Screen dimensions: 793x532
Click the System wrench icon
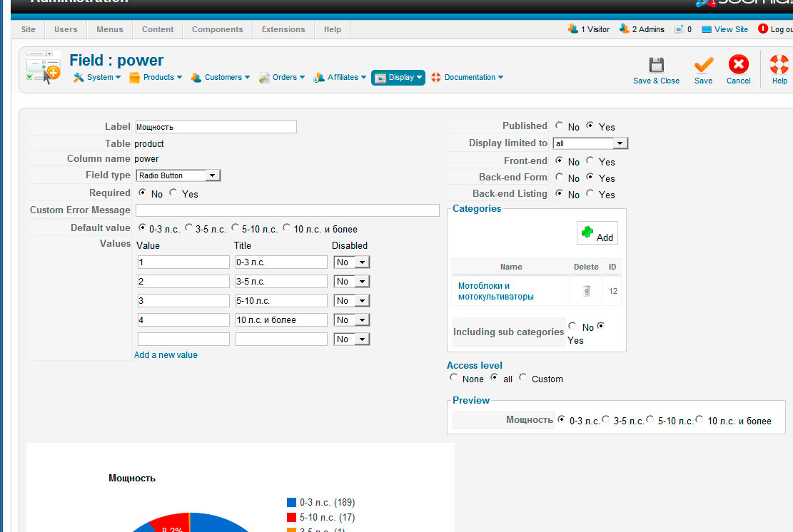click(79, 77)
